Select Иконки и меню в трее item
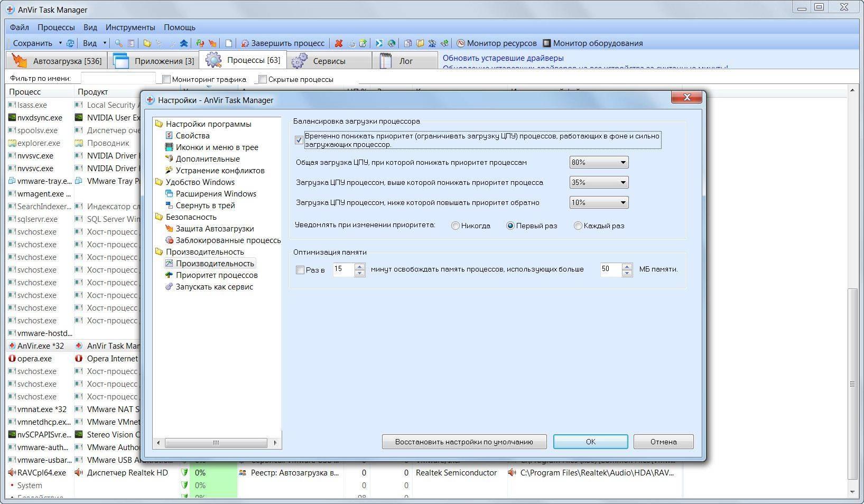The height and width of the screenshot is (504, 864). click(217, 147)
